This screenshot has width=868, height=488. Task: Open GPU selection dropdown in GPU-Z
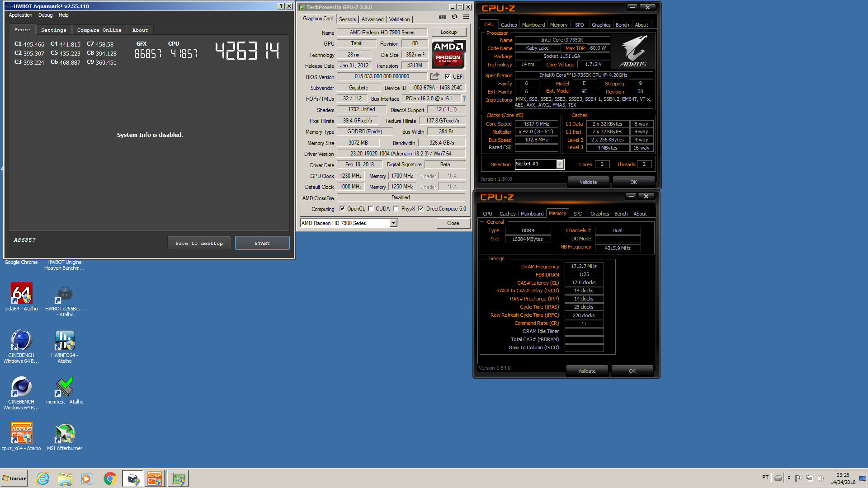[x=393, y=223]
